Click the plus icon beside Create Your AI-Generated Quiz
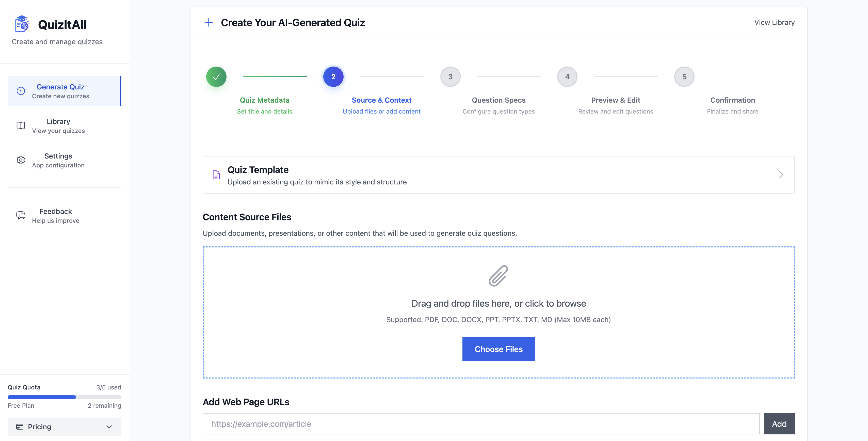The height and width of the screenshot is (441, 868). 208,22
